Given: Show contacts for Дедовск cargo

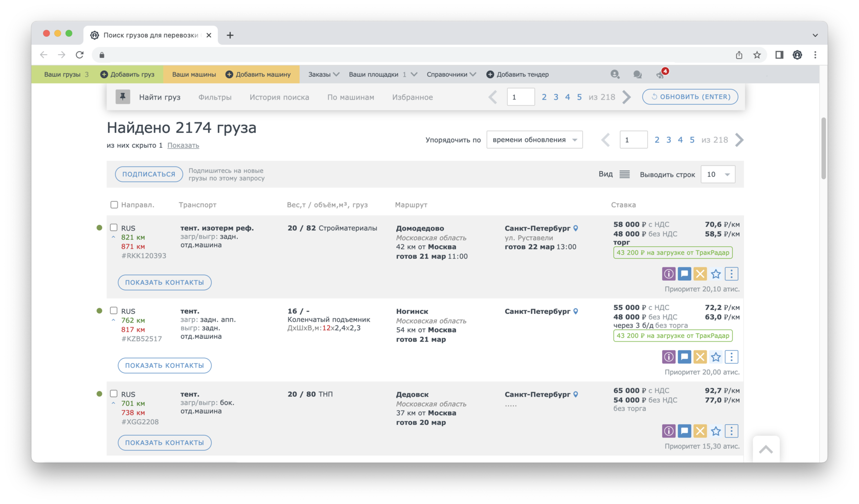Looking at the screenshot, I should [x=165, y=443].
